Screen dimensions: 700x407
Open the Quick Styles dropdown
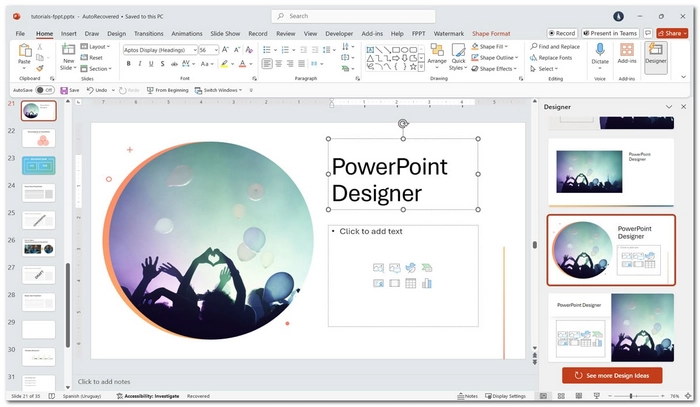(x=458, y=57)
